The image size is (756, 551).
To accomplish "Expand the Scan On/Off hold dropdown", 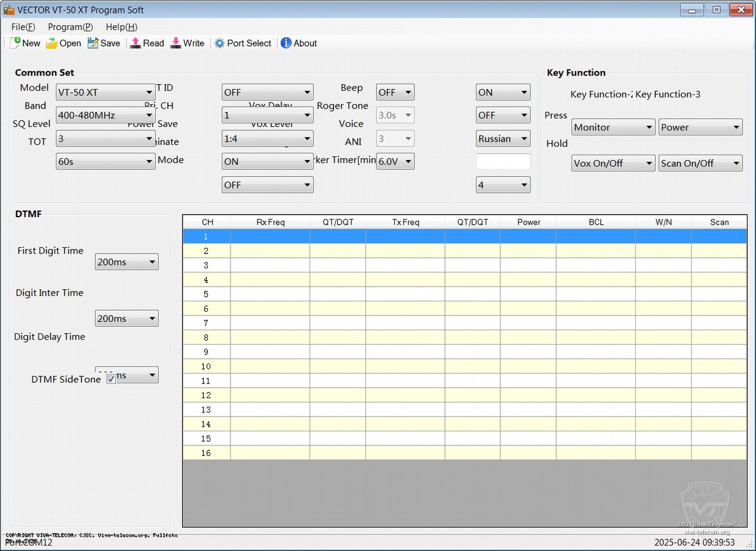I will click(x=700, y=163).
